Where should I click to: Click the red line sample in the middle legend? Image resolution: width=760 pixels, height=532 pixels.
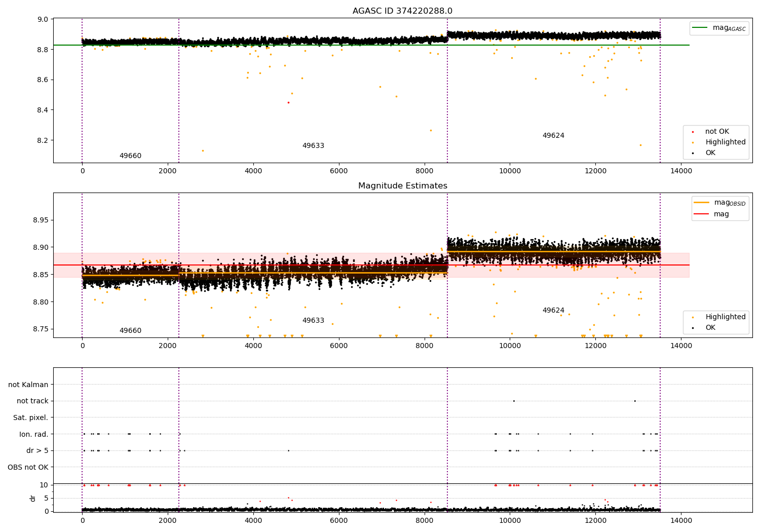point(701,214)
